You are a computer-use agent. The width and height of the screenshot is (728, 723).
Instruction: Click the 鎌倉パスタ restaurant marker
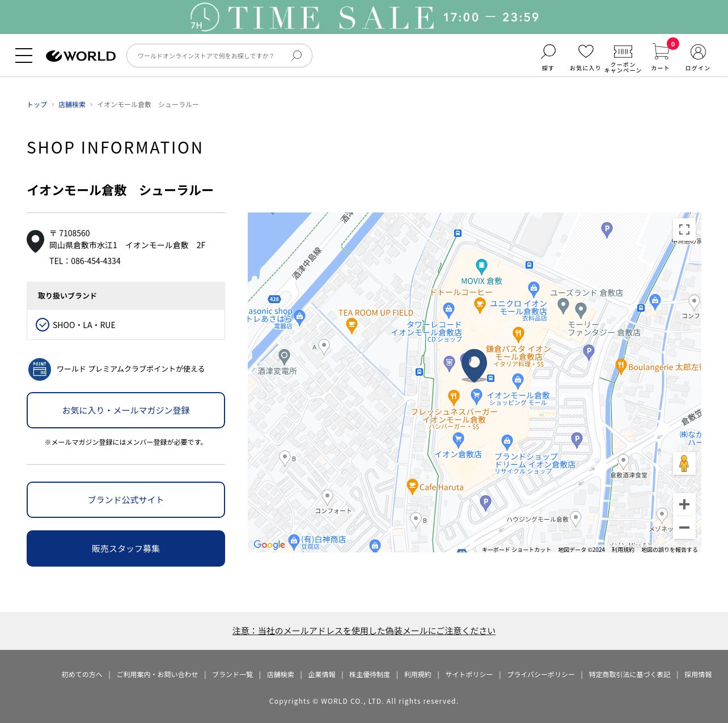(x=518, y=334)
